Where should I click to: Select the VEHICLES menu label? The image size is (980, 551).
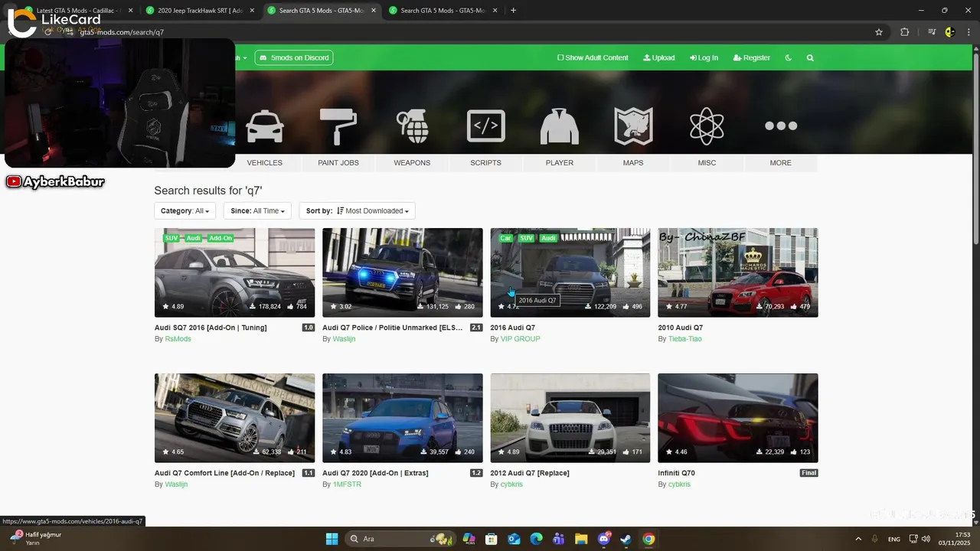(264, 163)
